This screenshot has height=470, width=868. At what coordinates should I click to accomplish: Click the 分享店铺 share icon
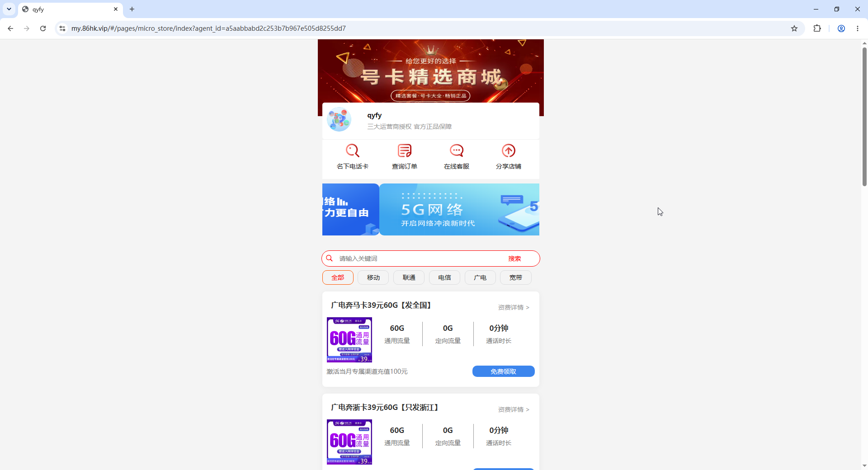(509, 150)
